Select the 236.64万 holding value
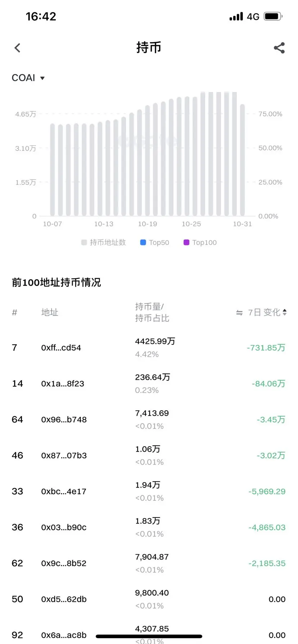 [153, 377]
